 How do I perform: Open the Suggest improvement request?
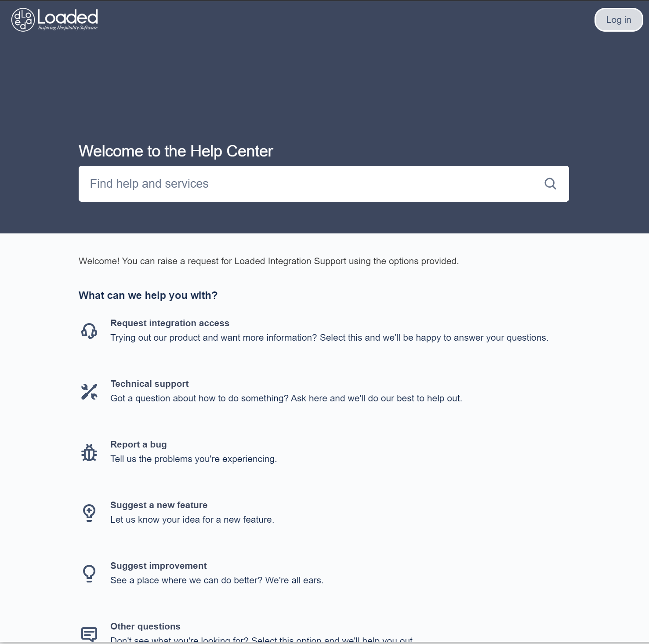158,566
